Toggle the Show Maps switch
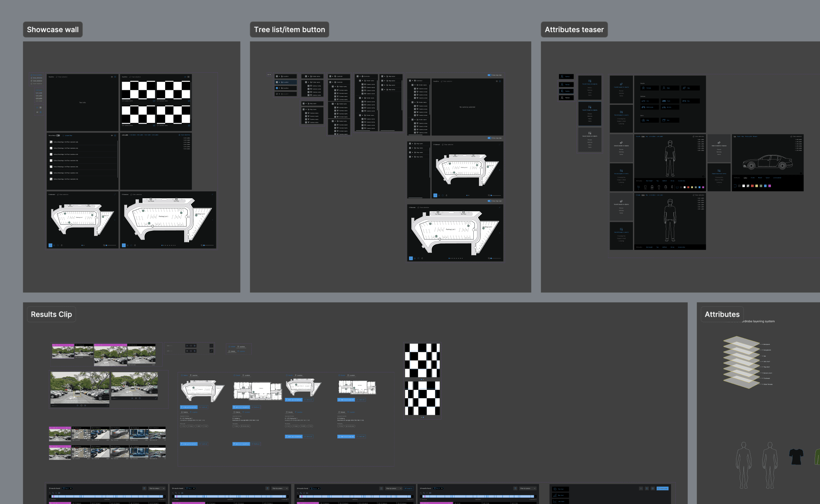The image size is (820, 504). point(58,135)
